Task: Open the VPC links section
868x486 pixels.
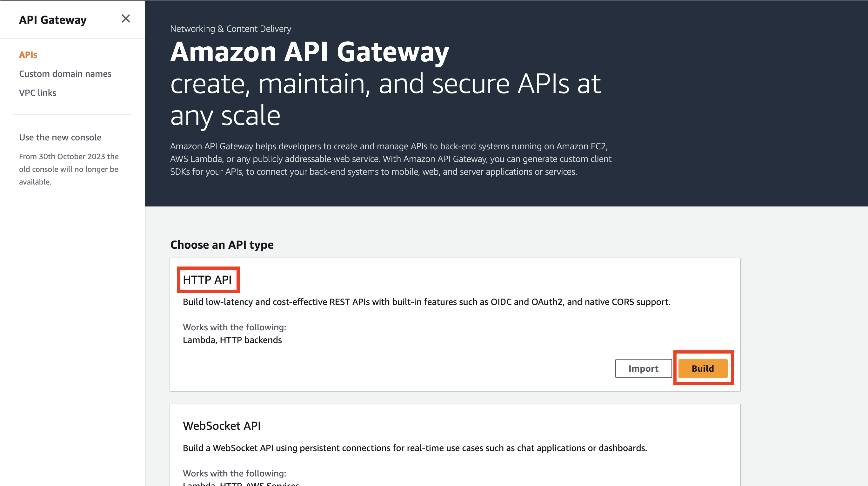Action: click(37, 93)
